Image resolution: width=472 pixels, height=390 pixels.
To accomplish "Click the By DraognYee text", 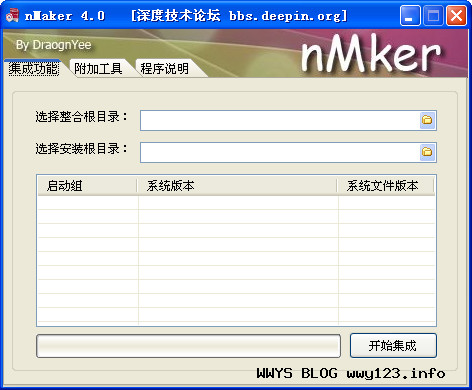I will tap(53, 45).
